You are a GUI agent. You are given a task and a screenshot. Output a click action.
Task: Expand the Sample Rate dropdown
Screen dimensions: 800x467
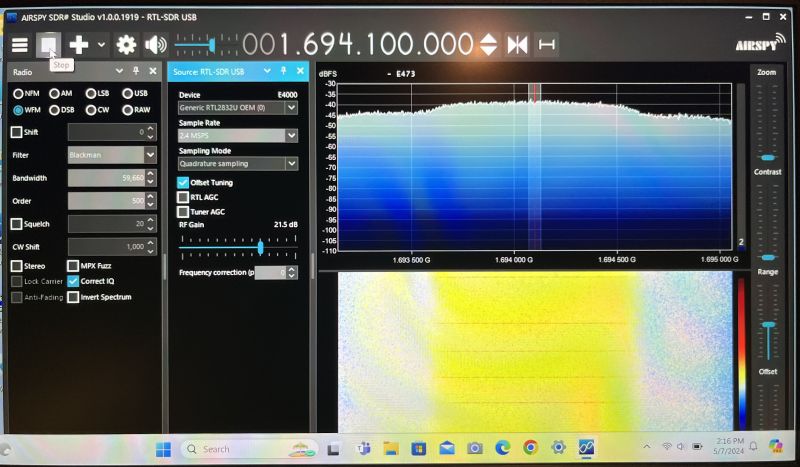291,135
